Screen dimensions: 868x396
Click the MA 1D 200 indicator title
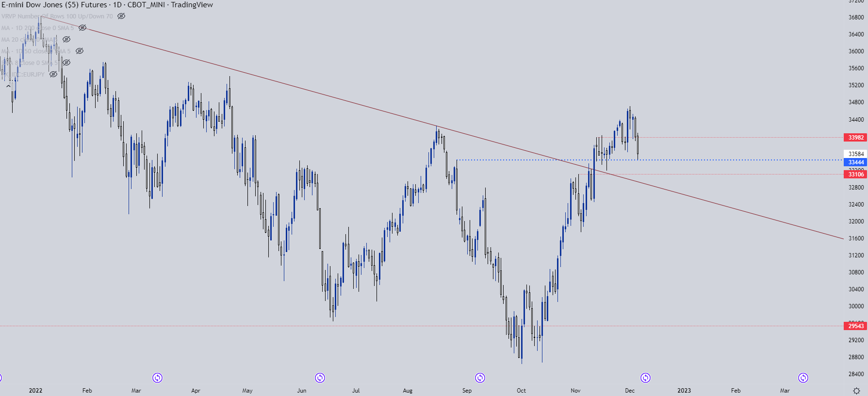click(37, 28)
